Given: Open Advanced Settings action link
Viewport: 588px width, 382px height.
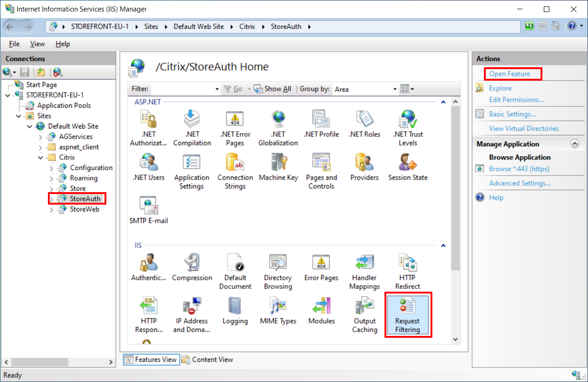Looking at the screenshot, I should pyautogui.click(x=520, y=183).
